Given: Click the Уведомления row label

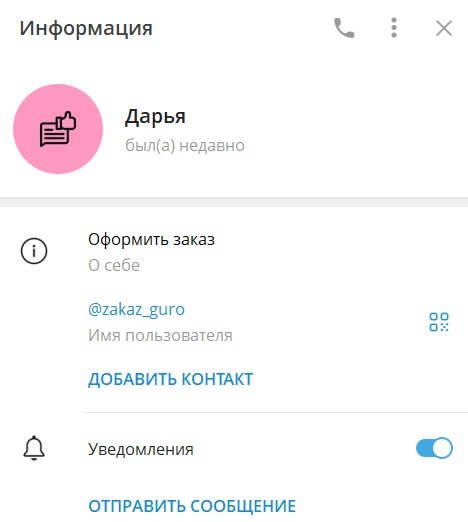Looking at the screenshot, I should click(141, 449).
